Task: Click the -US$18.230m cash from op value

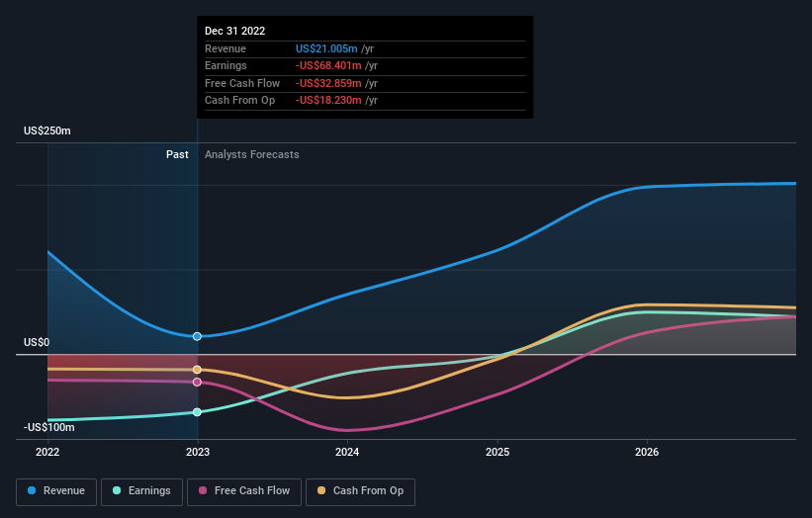Action: (328, 101)
